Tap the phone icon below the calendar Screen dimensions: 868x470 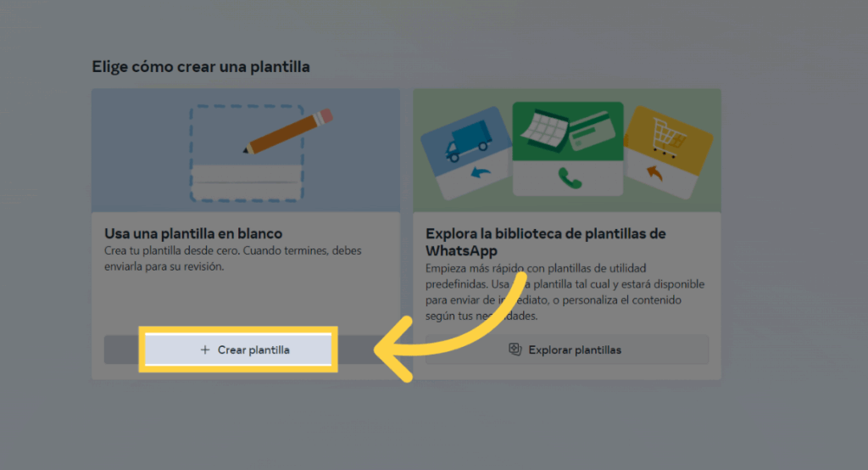point(567,177)
